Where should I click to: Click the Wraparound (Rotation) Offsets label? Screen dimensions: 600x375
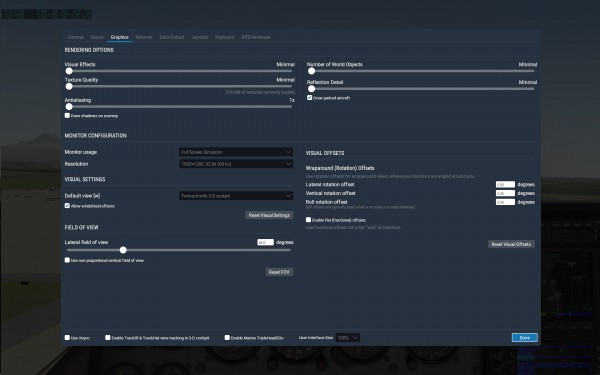click(340, 168)
